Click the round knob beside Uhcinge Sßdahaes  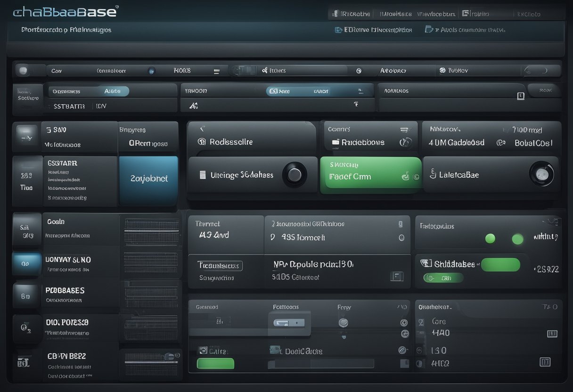tap(295, 175)
